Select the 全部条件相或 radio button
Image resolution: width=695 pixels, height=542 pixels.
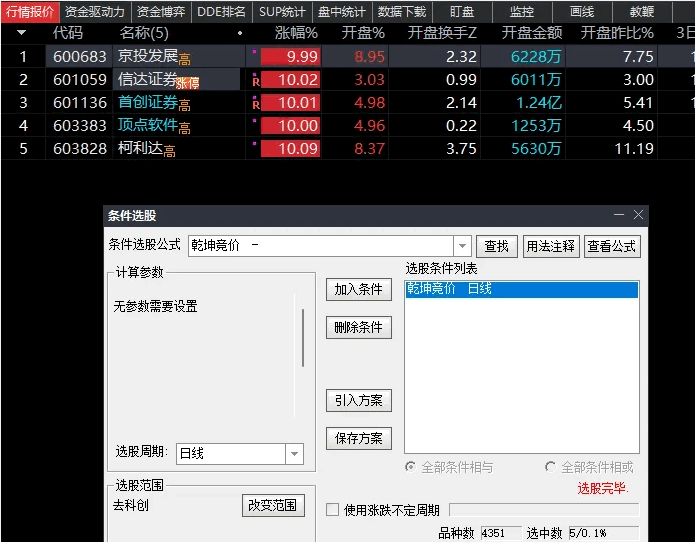tap(550, 467)
